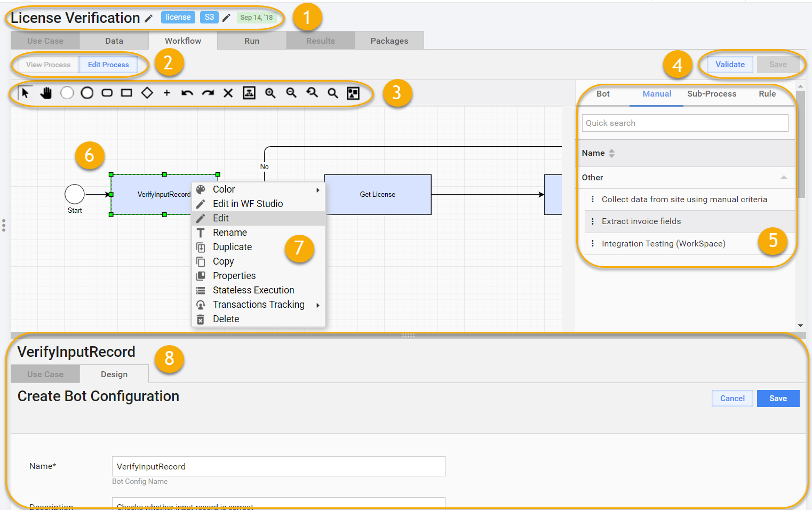Go to the Results tab
This screenshot has height=510, width=812.
(321, 41)
